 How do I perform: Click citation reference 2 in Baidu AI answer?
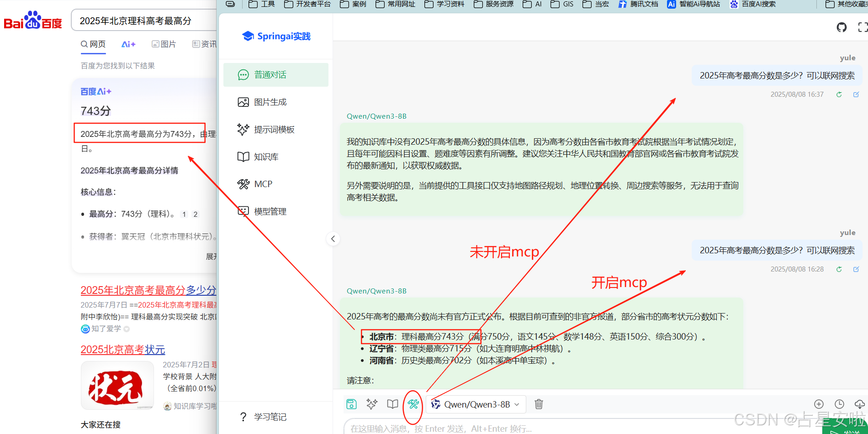(196, 214)
